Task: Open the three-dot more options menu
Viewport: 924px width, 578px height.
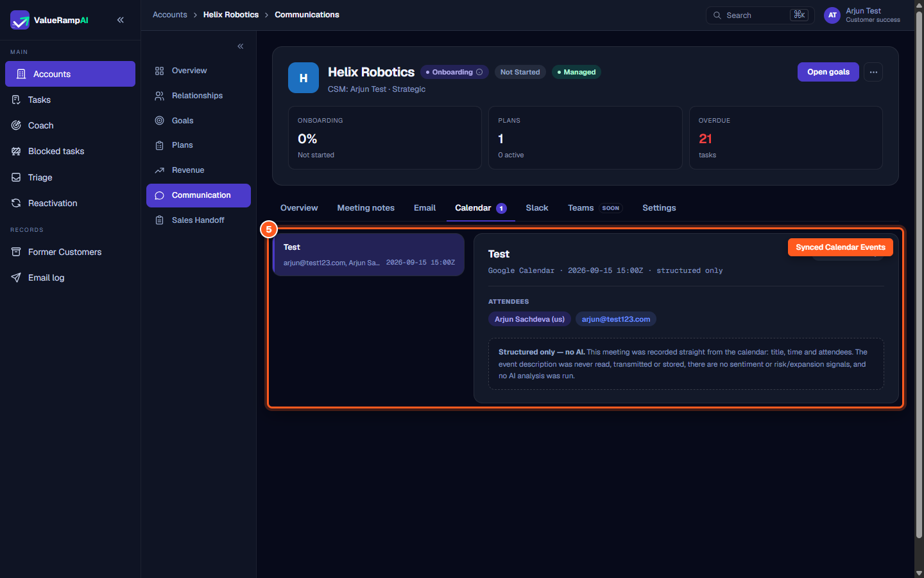Action: tap(873, 72)
